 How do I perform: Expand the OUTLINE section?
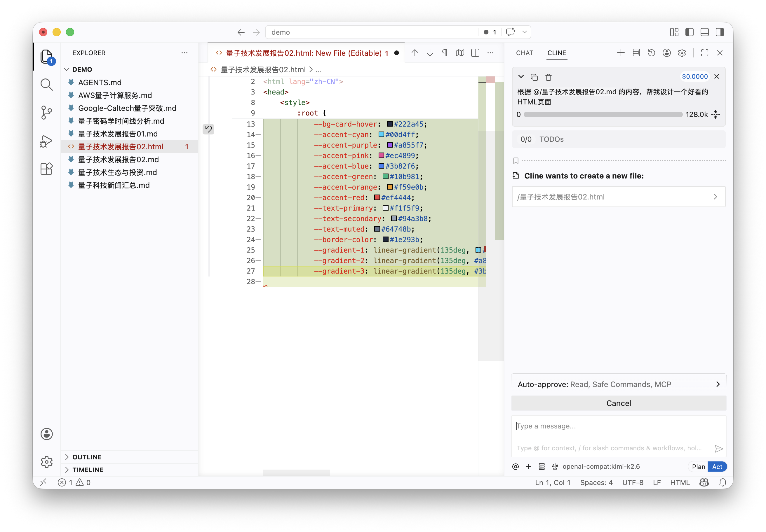67,457
